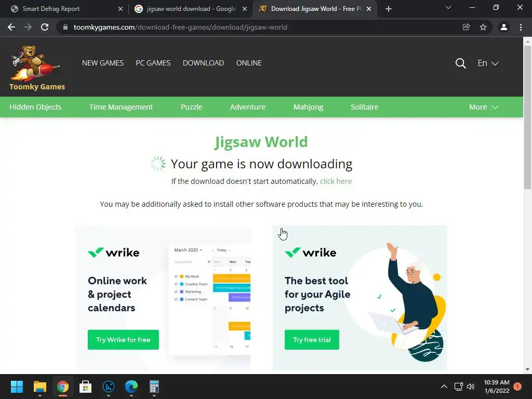Close the Smart Defrag Report tab
This screenshot has width=532, height=399.
coord(121,9)
